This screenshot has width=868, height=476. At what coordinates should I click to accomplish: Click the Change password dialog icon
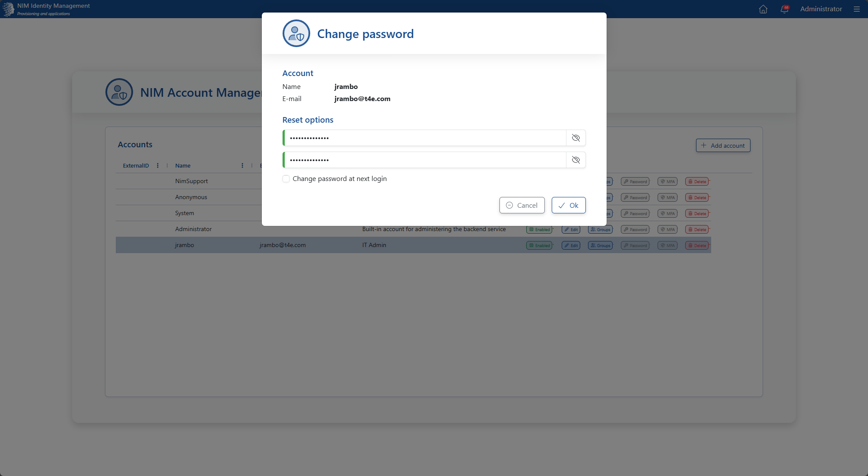click(x=296, y=33)
